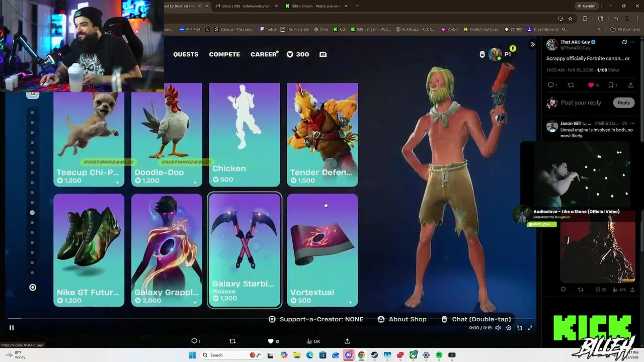Viewport: 644px width, 362px height.
Task: Open Chrome extensions puzzle icon
Action: tap(585, 19)
